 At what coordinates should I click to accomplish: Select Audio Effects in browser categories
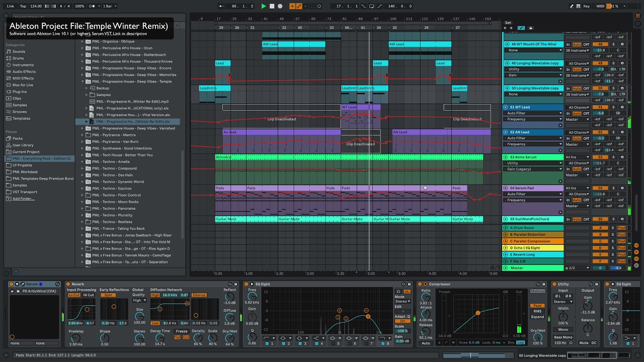pos(24,71)
